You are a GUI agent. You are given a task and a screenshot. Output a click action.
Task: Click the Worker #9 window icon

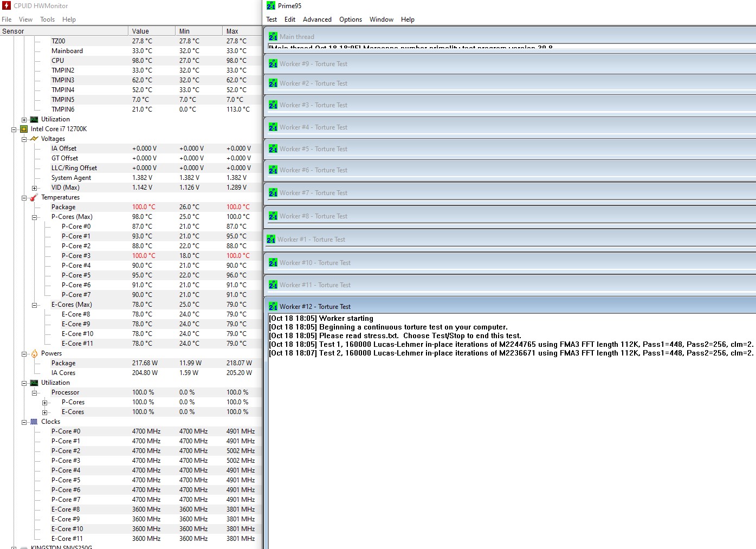pos(273,64)
